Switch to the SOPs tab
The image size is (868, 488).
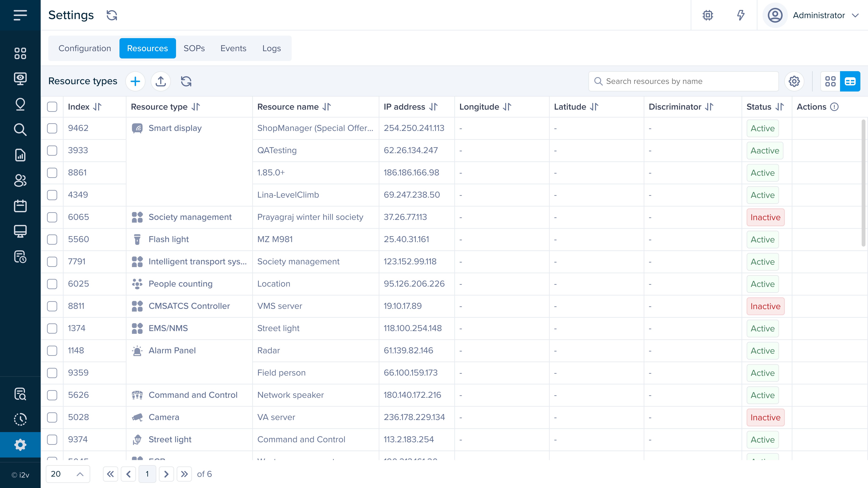[194, 48]
